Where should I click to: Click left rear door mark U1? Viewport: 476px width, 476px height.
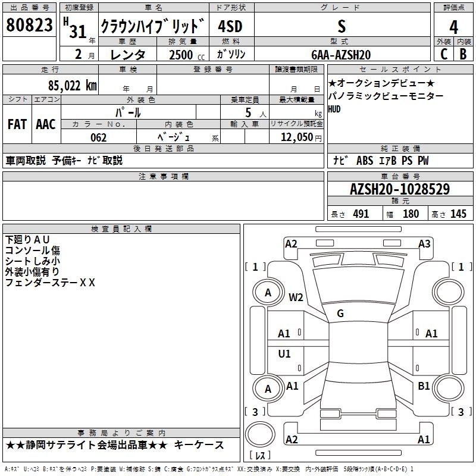[284, 353]
